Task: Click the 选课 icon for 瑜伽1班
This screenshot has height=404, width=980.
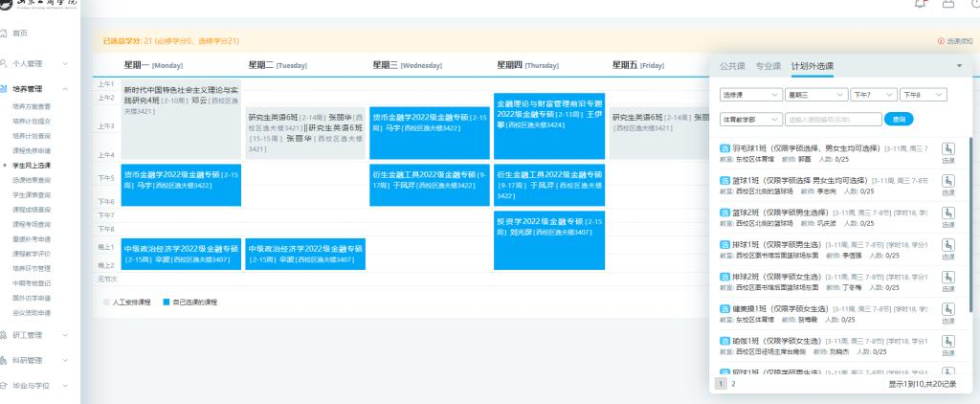Action: click(948, 342)
